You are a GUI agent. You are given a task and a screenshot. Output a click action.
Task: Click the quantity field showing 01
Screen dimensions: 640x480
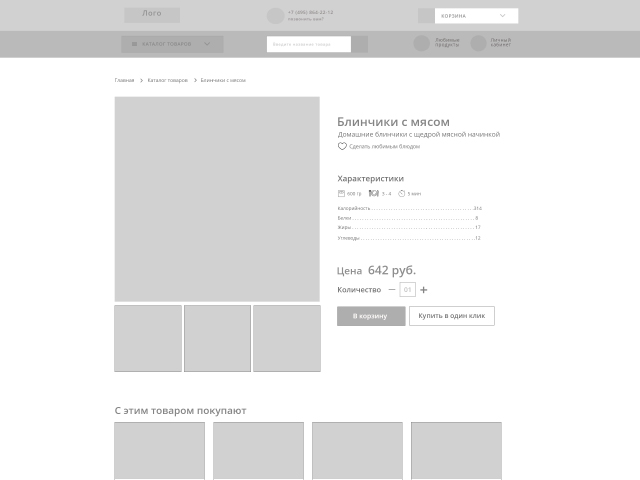click(407, 289)
